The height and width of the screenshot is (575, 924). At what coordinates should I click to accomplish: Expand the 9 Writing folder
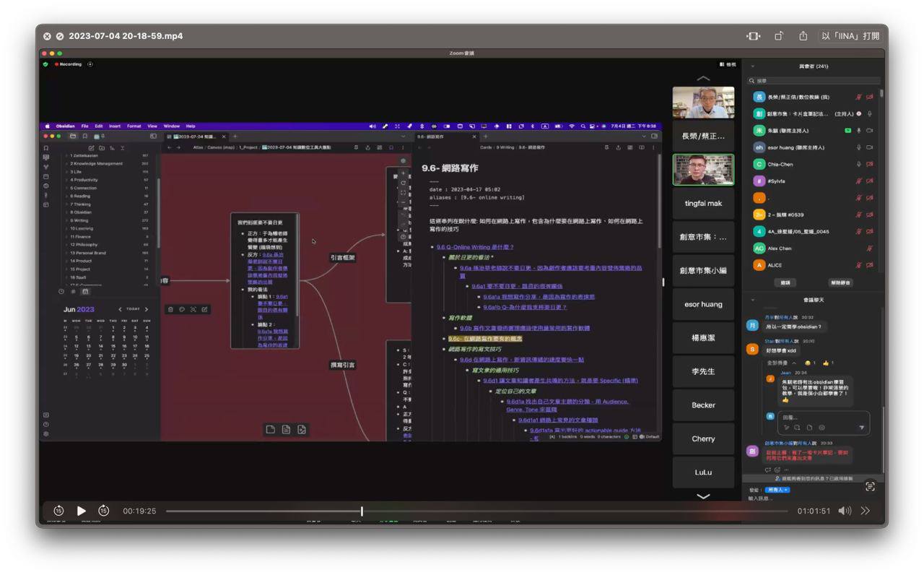coord(106,220)
